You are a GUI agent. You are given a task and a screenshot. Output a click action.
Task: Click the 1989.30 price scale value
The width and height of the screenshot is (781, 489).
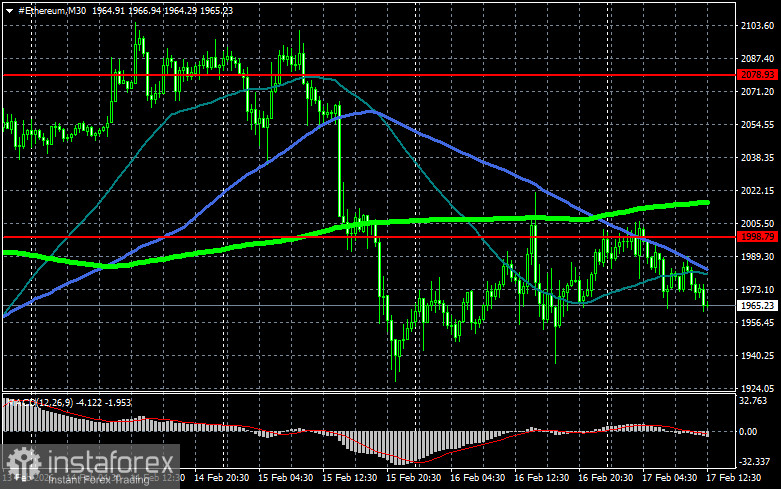pyautogui.click(x=758, y=256)
